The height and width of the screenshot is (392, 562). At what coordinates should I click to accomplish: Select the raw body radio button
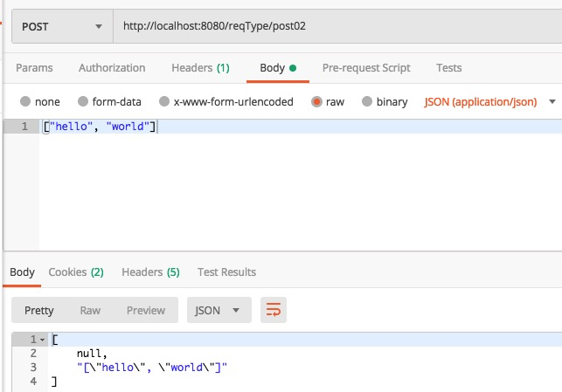tap(316, 102)
